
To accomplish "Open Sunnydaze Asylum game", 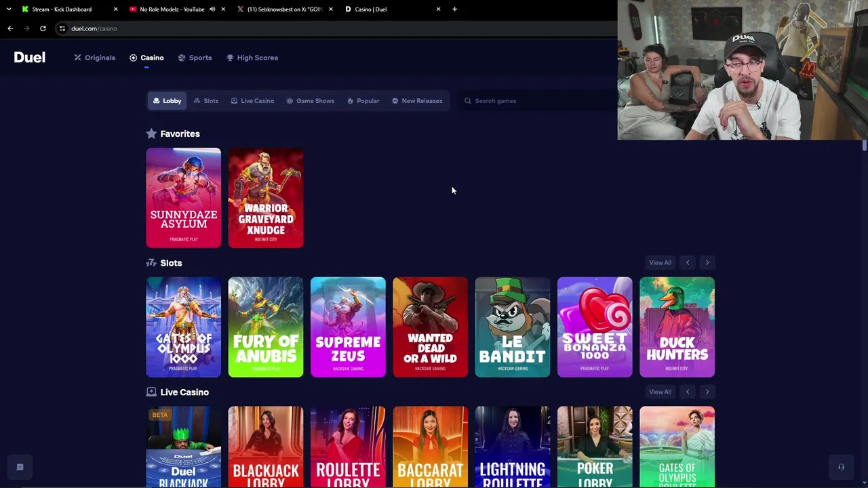I will pyautogui.click(x=183, y=198).
